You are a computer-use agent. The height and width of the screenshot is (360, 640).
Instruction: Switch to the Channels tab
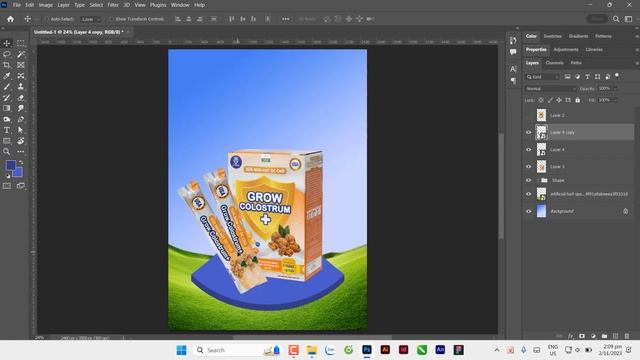tap(554, 63)
